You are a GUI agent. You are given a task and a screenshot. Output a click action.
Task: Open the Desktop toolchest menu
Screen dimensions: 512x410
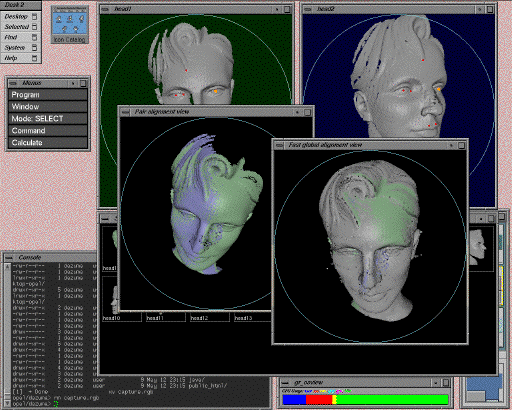click(x=16, y=16)
